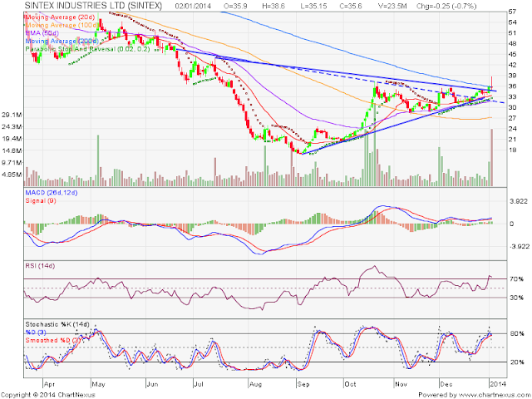Click the high price value H=38.6
Viewport: 532px width, 399px height.
[273, 6]
